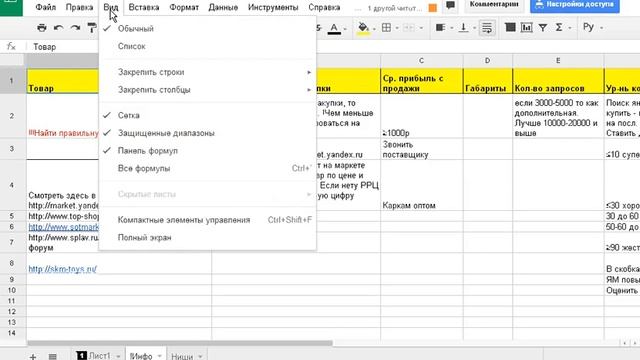The height and width of the screenshot is (360, 640).
Task: Open the all sheets list icon
Action: [52, 357]
